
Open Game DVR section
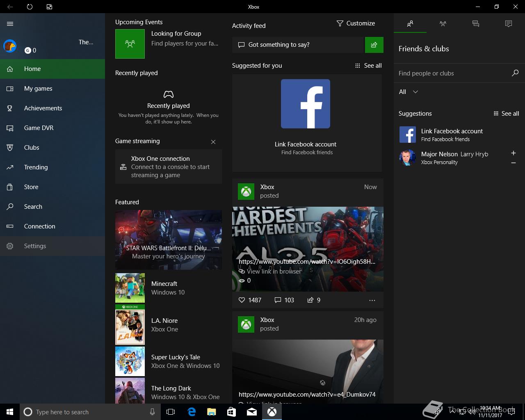(52, 128)
